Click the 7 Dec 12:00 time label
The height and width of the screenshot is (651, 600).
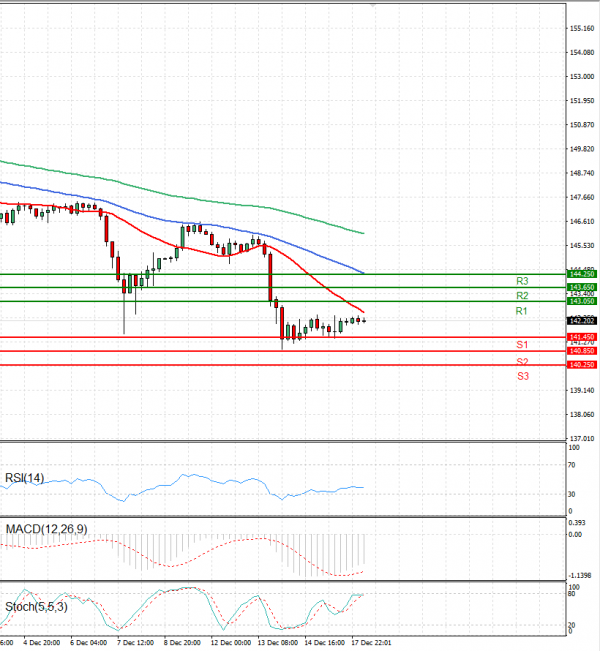pos(135,642)
